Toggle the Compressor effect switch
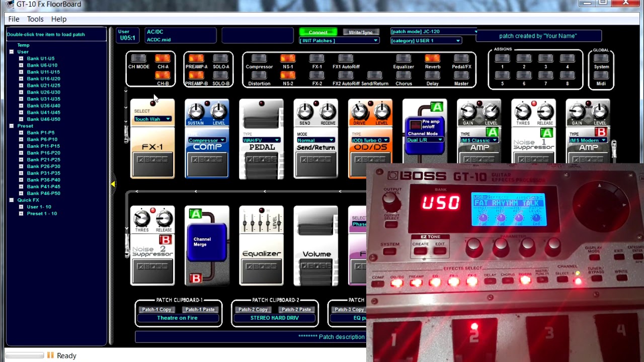This screenshot has width=644, height=362. click(259, 58)
